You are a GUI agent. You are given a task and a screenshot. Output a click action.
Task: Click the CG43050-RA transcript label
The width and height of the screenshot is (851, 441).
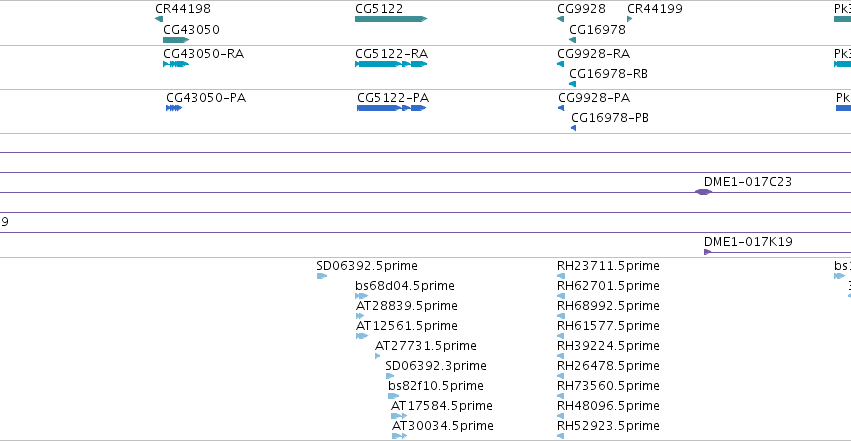tap(204, 54)
